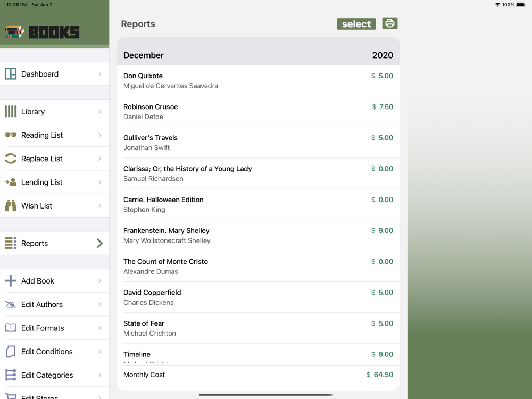Viewport: 532px width, 399px height.
Task: Click the chevron next to Replace List
Action: click(100, 159)
